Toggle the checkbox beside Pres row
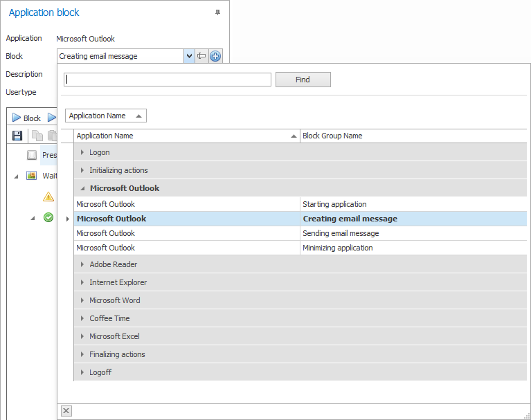The height and width of the screenshot is (420, 531). [x=31, y=155]
